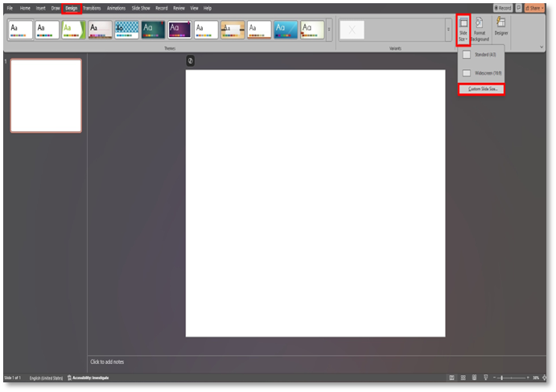Click the Record button
The image size is (556, 392).
[503, 8]
